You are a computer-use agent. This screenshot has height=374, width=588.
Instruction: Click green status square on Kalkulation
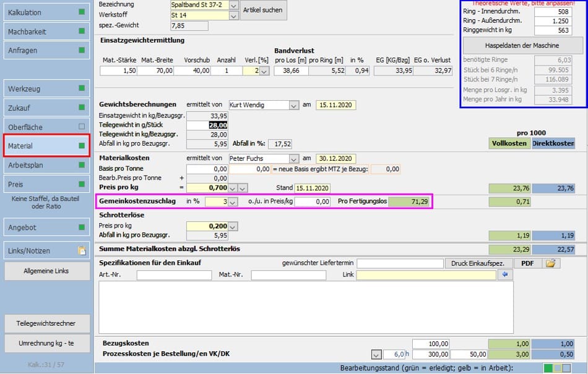(x=82, y=12)
